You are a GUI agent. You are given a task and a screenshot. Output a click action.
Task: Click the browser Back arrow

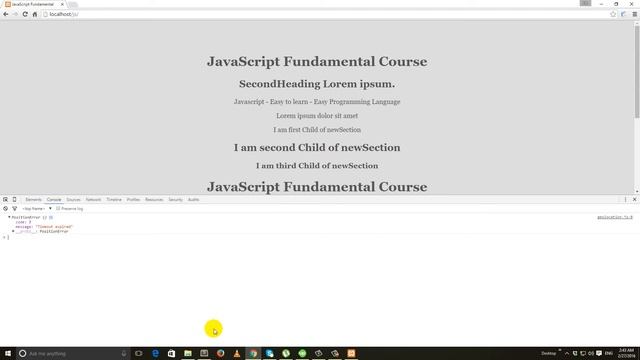(x=6, y=14)
